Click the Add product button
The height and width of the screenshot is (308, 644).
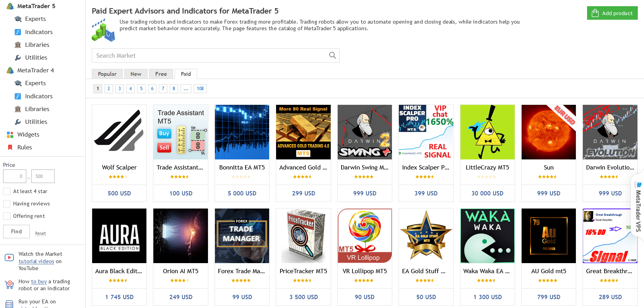pyautogui.click(x=612, y=13)
